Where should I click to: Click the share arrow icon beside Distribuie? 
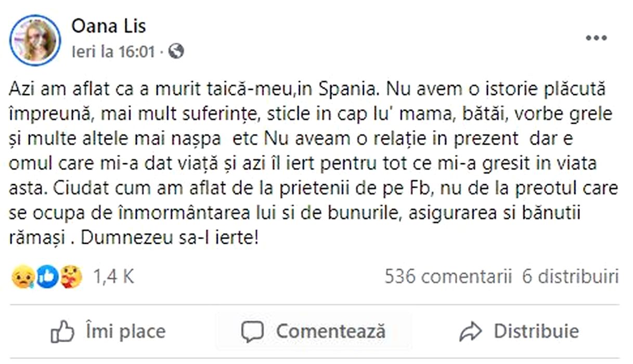pos(471,332)
